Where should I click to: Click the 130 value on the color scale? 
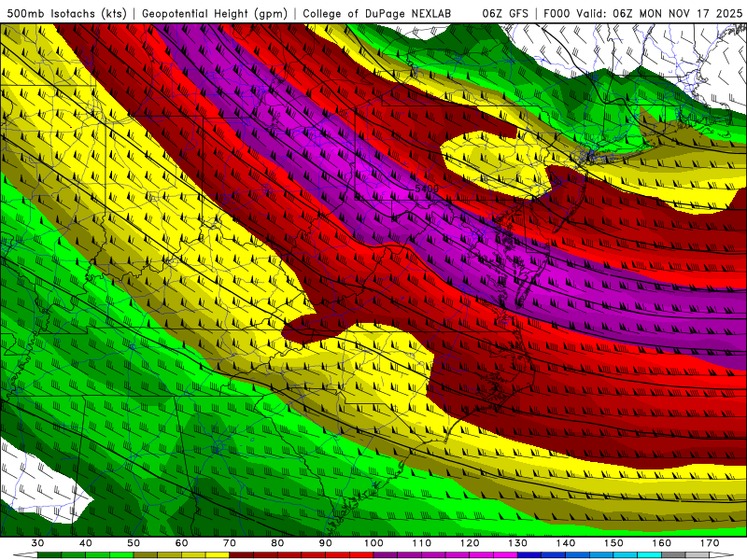click(x=517, y=543)
